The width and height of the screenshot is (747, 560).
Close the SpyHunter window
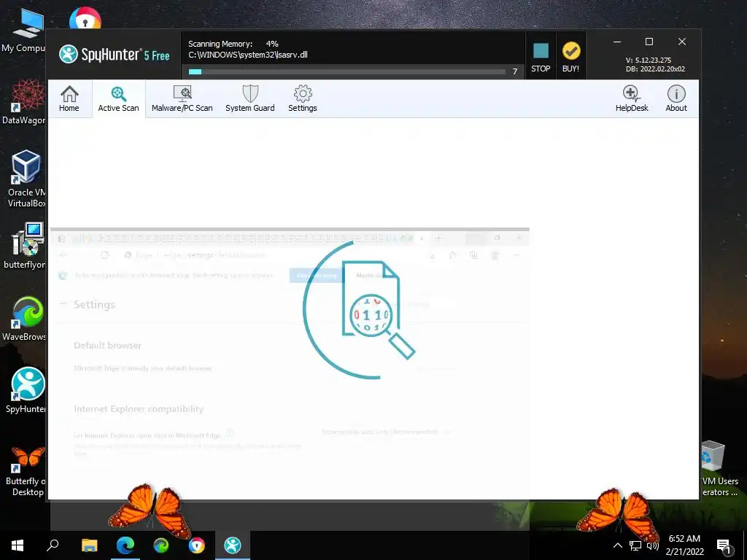682,42
